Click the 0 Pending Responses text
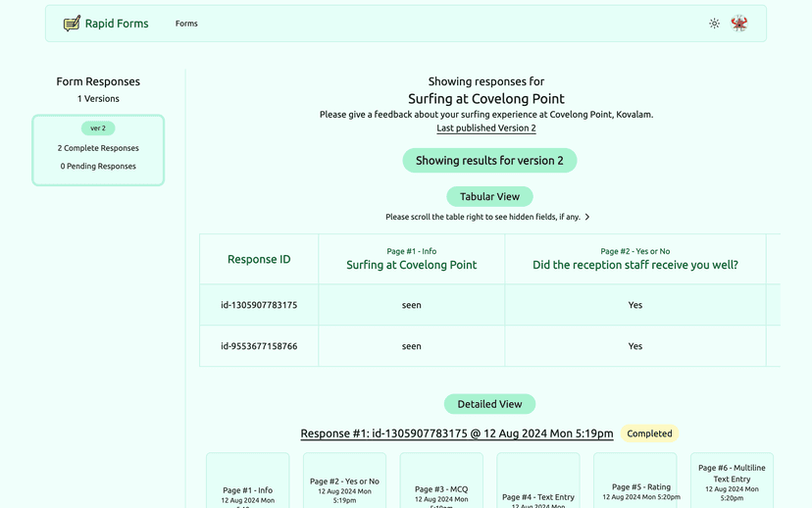The image size is (812, 508). (x=98, y=166)
